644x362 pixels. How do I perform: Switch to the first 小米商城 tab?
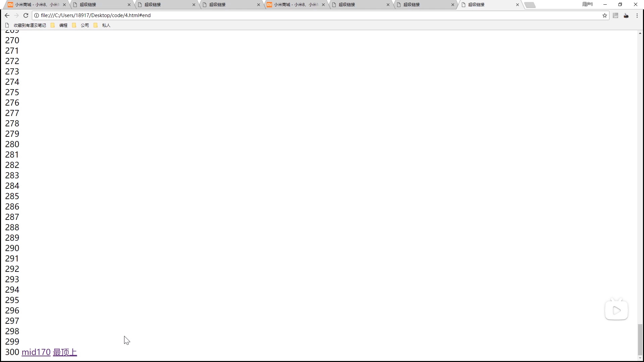click(x=35, y=5)
